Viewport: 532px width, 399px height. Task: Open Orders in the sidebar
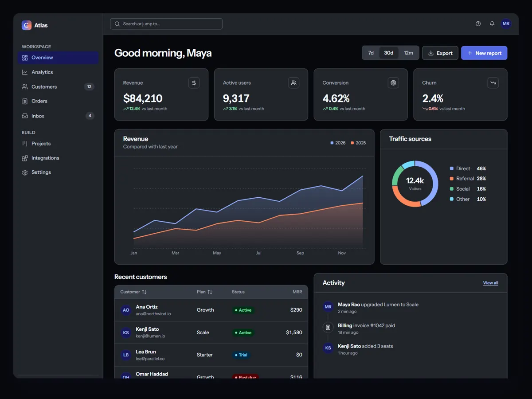tap(58, 101)
